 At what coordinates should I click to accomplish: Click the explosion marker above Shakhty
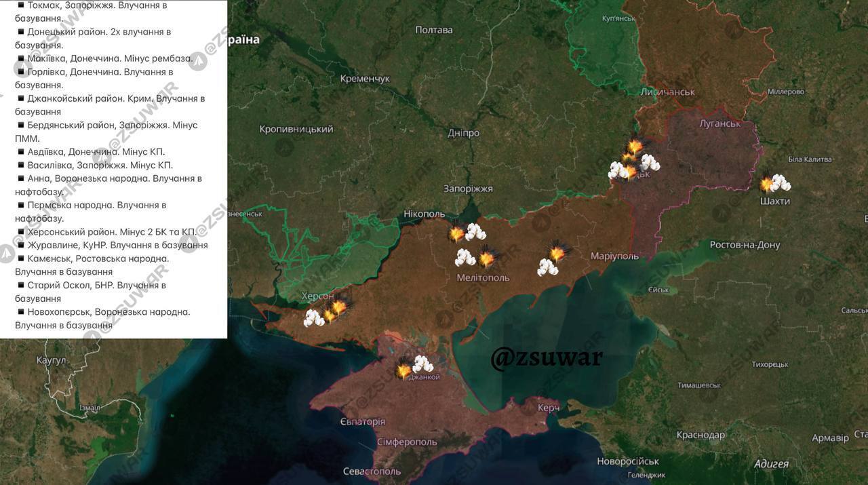[767, 184]
